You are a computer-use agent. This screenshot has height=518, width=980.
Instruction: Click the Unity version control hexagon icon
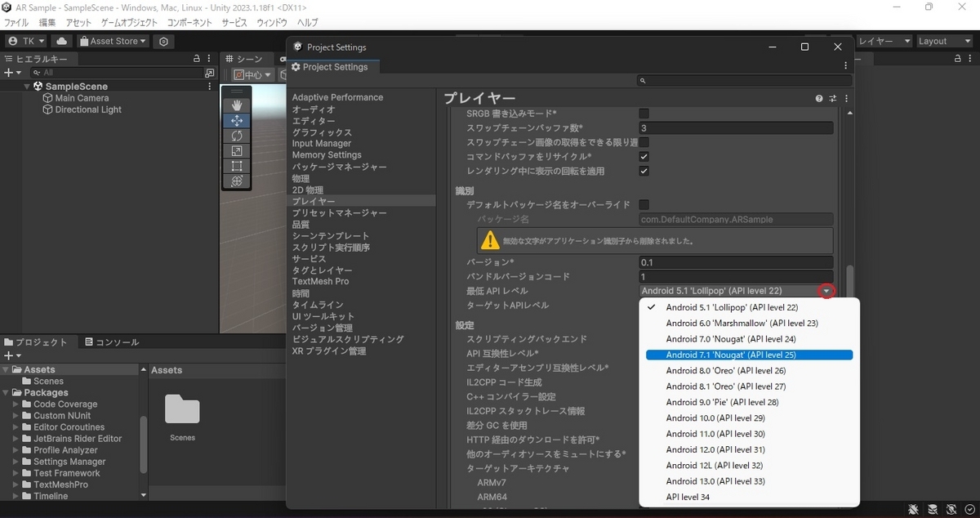click(164, 41)
